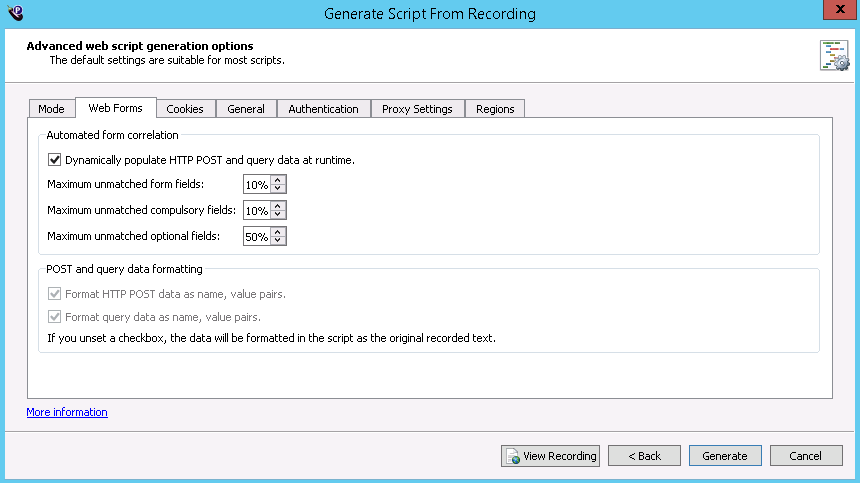Increase maximum unmatched compulsory fields value
The width and height of the screenshot is (860, 483).
click(x=278, y=206)
